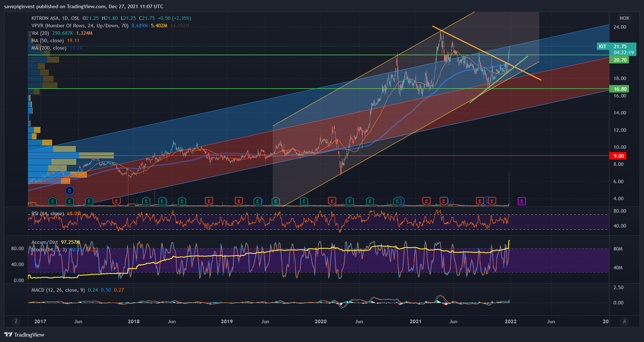Click the MA (50, close) legend label

point(48,40)
